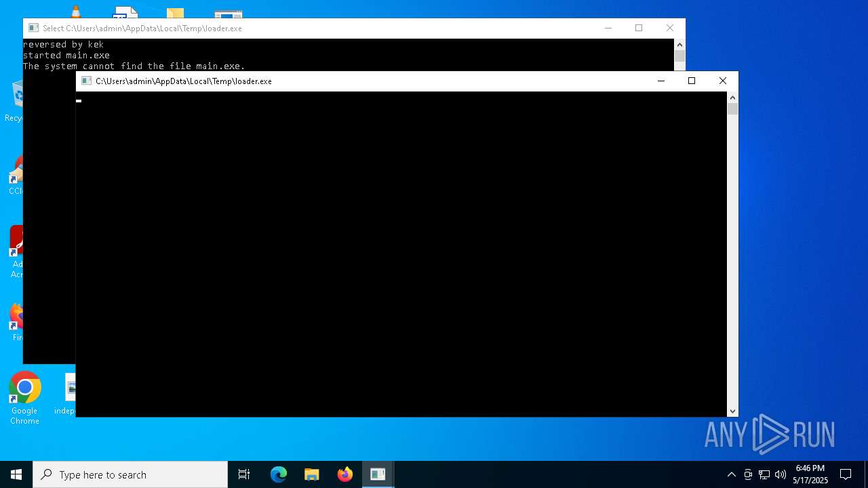868x488 pixels.
Task: Show hidden system tray icons
Action: [x=731, y=474]
